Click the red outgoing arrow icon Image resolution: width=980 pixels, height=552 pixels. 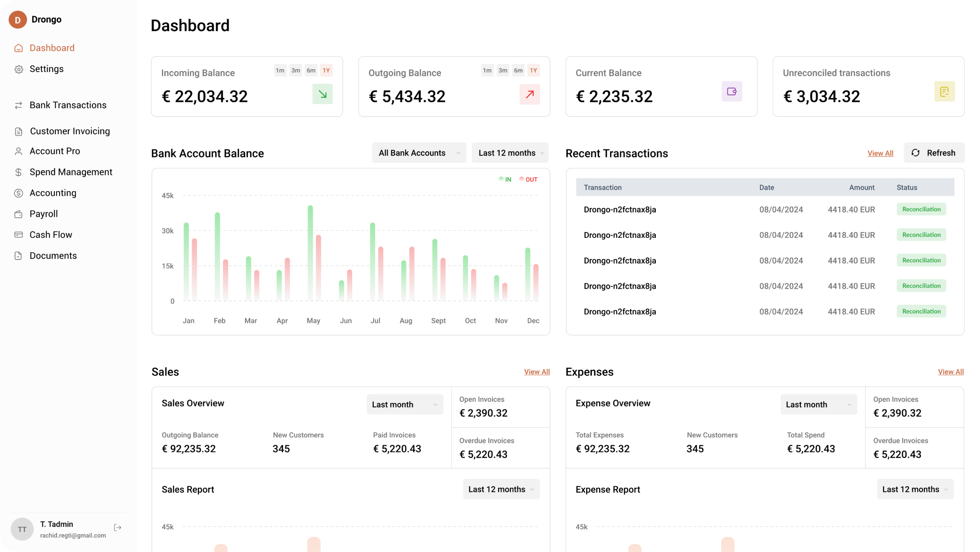(529, 94)
